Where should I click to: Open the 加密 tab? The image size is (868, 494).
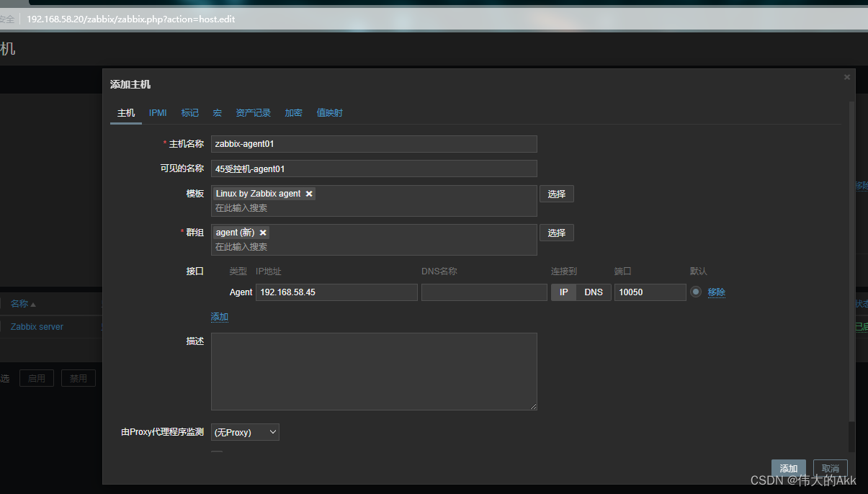coord(293,113)
